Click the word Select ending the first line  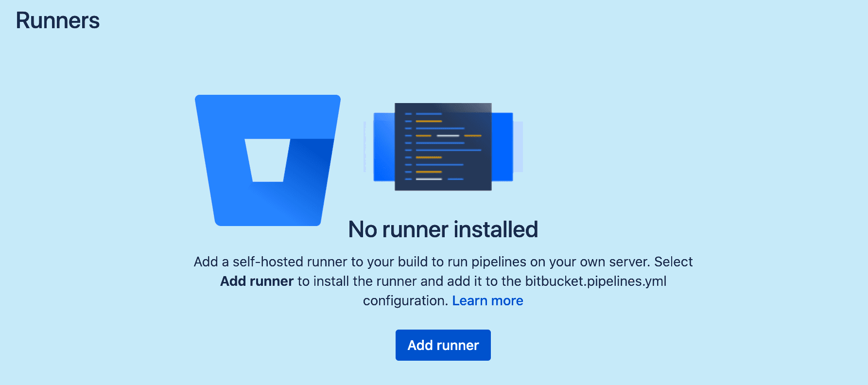point(673,262)
